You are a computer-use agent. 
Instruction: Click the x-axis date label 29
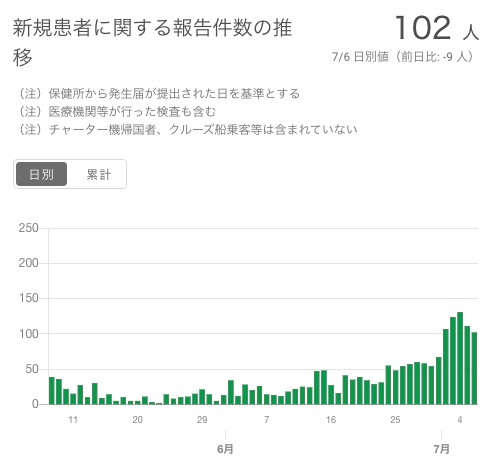click(x=202, y=419)
